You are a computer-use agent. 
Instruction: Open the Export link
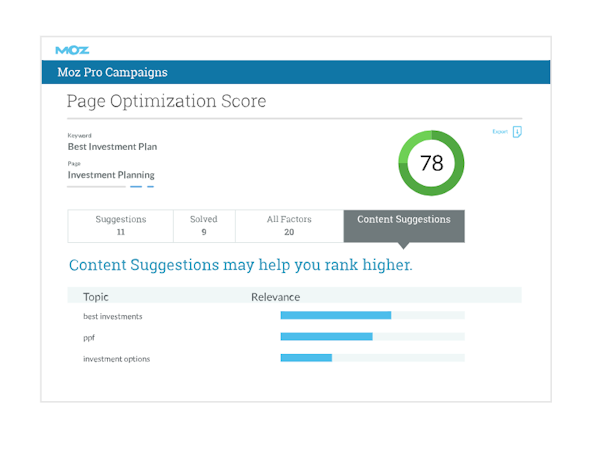(x=500, y=132)
